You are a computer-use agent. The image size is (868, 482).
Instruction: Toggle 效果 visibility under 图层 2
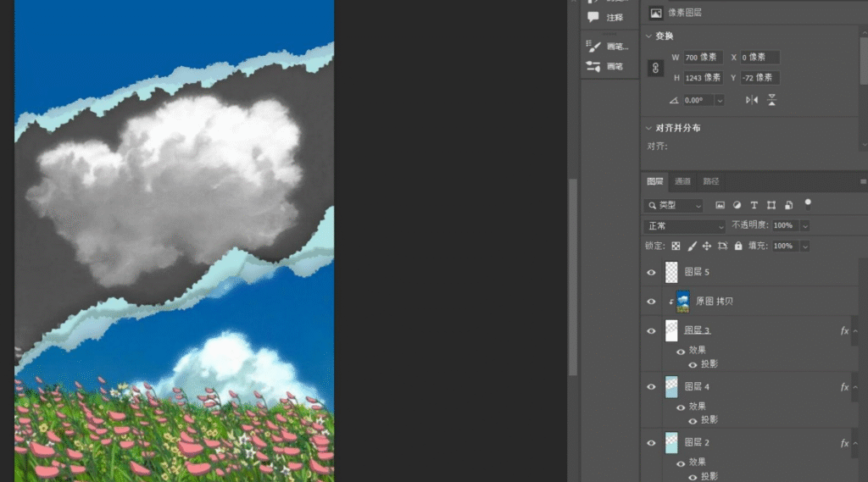pos(681,463)
